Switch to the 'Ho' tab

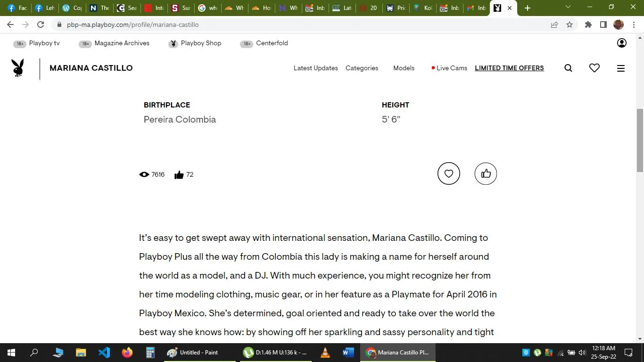(x=262, y=8)
